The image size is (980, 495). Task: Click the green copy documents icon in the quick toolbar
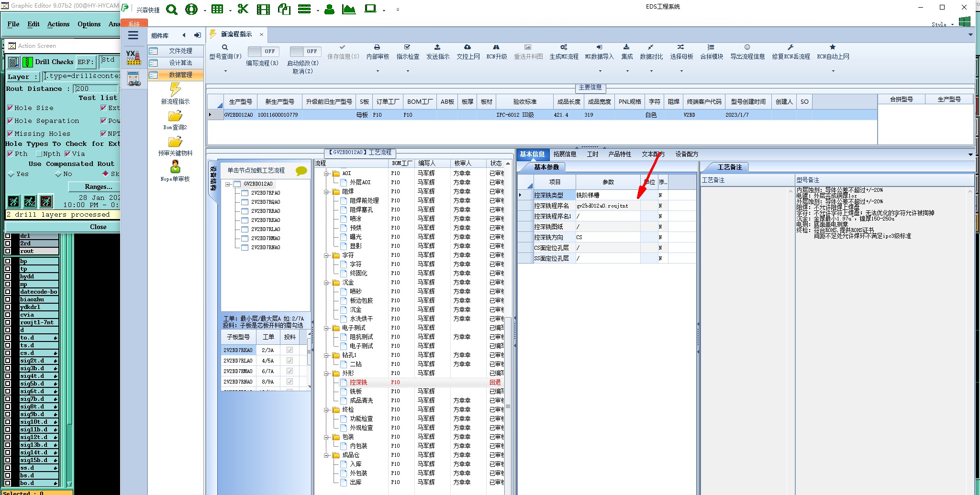coord(284,10)
